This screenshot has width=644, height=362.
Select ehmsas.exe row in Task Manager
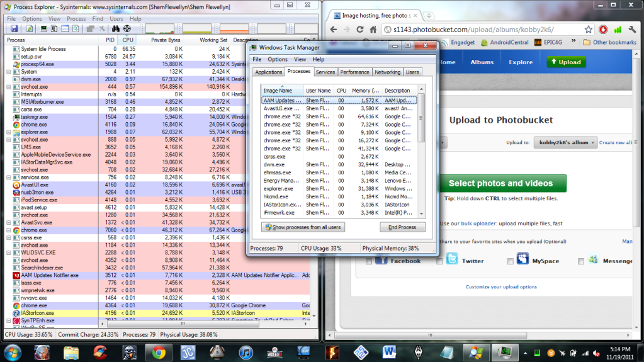[x=339, y=173]
